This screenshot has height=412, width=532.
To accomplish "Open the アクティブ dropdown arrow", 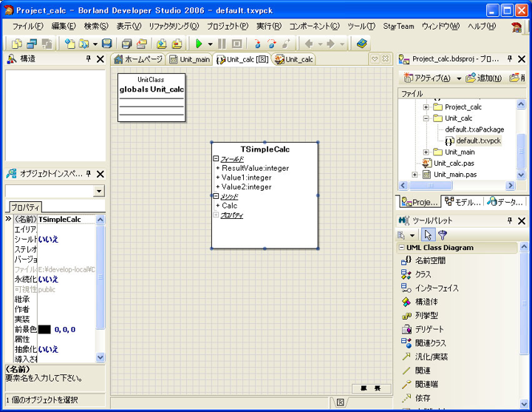I will 458,78.
